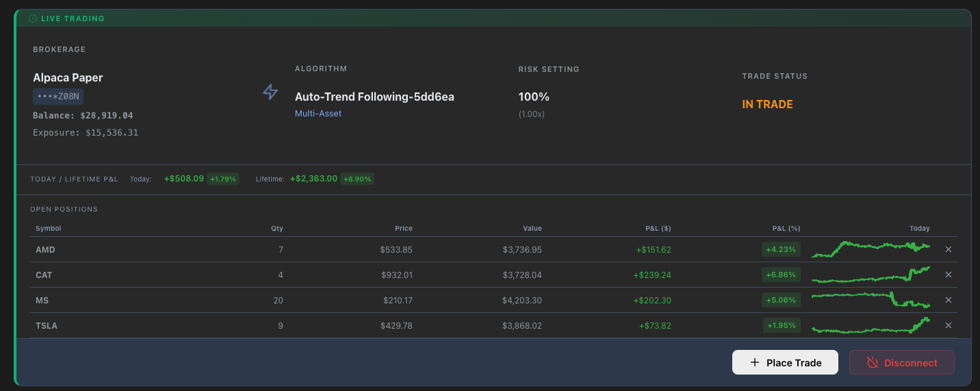Click lifetime P&L +$2,363.00 value

coord(313,179)
